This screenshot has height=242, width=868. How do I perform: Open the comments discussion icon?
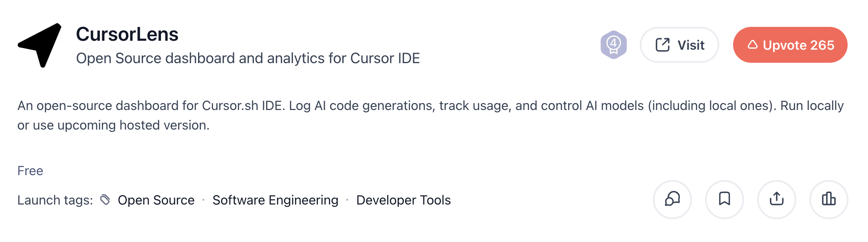coord(672,200)
